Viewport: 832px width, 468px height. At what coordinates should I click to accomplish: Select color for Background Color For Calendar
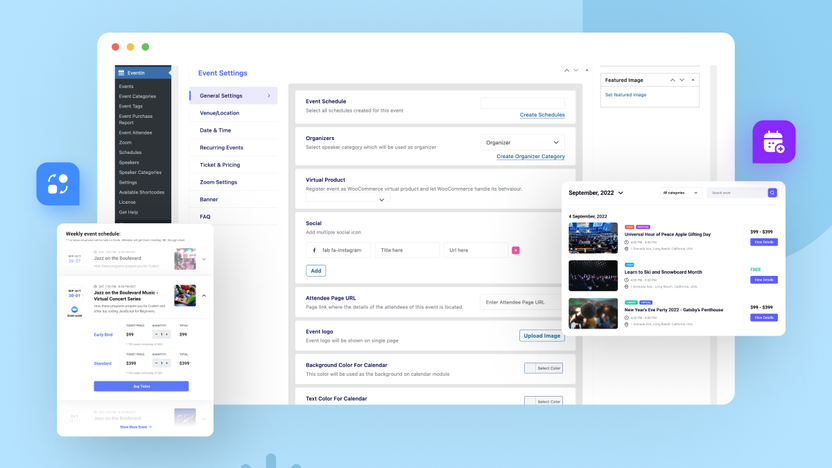click(x=543, y=368)
